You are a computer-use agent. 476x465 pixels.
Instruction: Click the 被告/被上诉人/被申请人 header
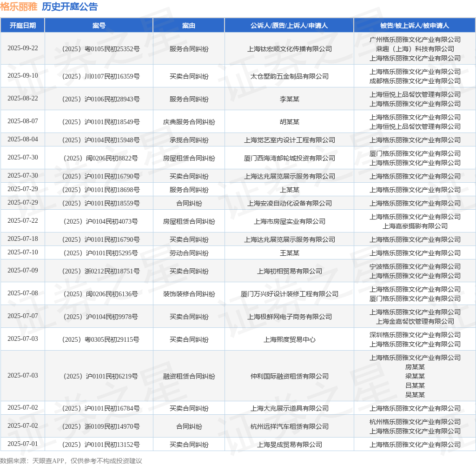point(415,26)
